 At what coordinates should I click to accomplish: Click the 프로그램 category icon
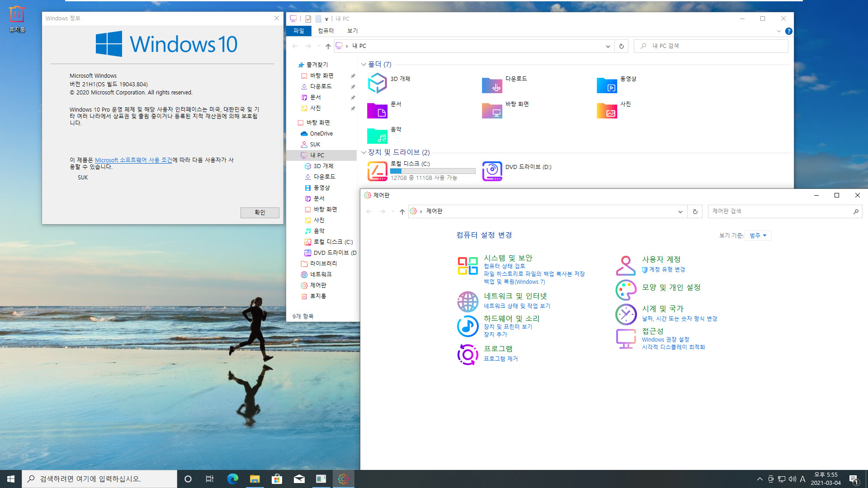point(467,354)
